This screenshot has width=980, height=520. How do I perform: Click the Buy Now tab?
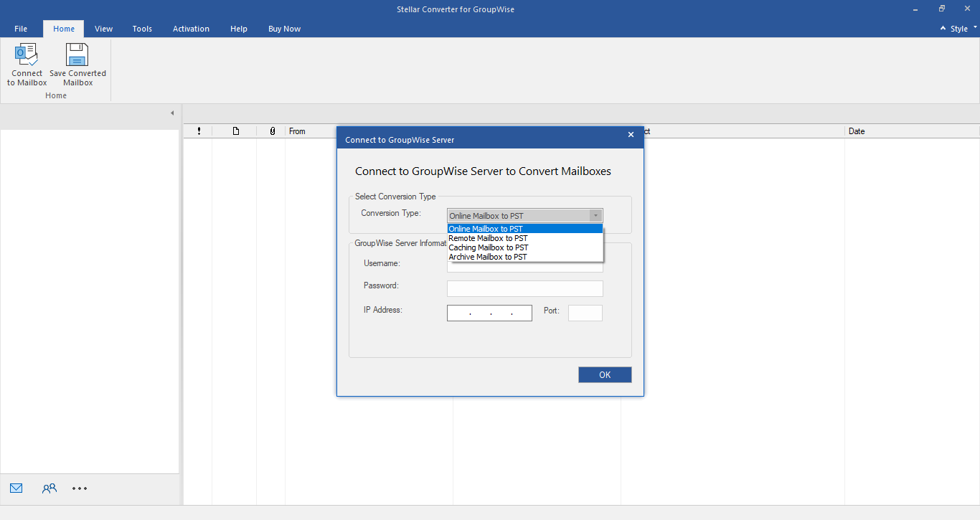[x=284, y=29]
